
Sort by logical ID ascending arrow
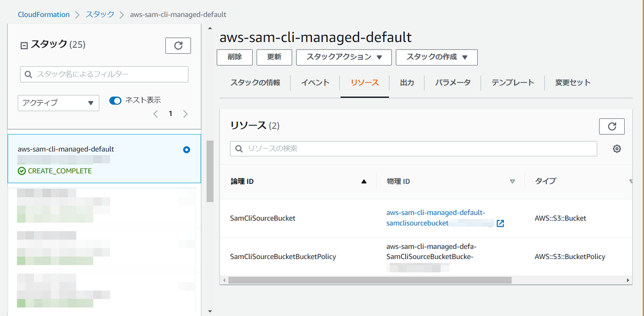[x=364, y=182]
